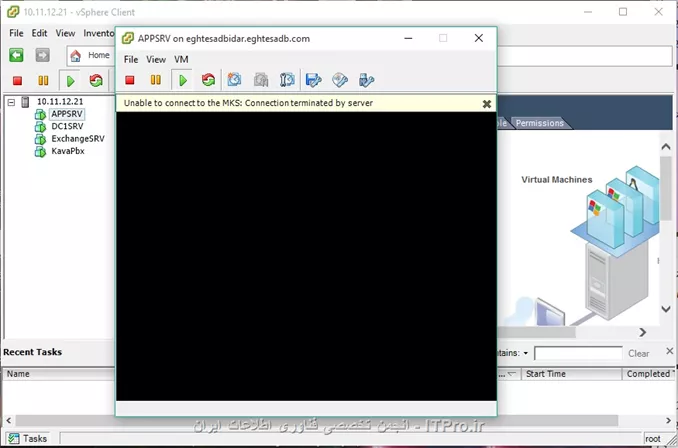Sort tasks by Start Time column header
Image resolution: width=678 pixels, height=448 pixels.
point(571,374)
